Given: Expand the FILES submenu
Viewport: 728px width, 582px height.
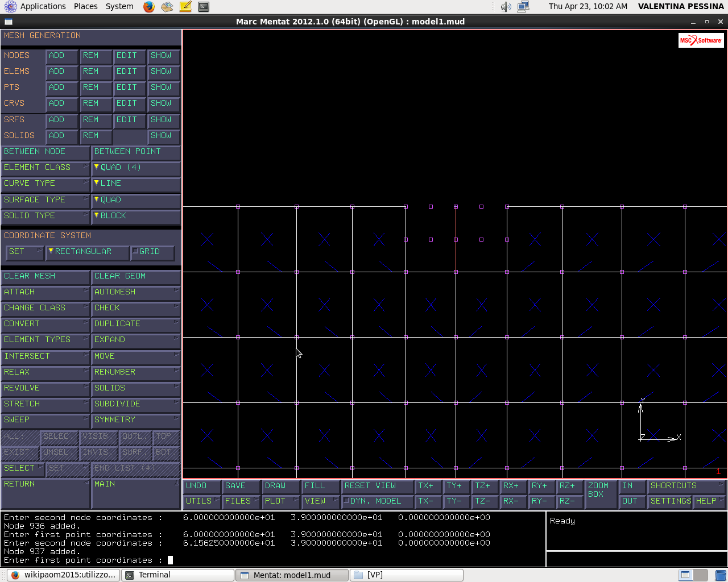Looking at the screenshot, I should [241, 501].
